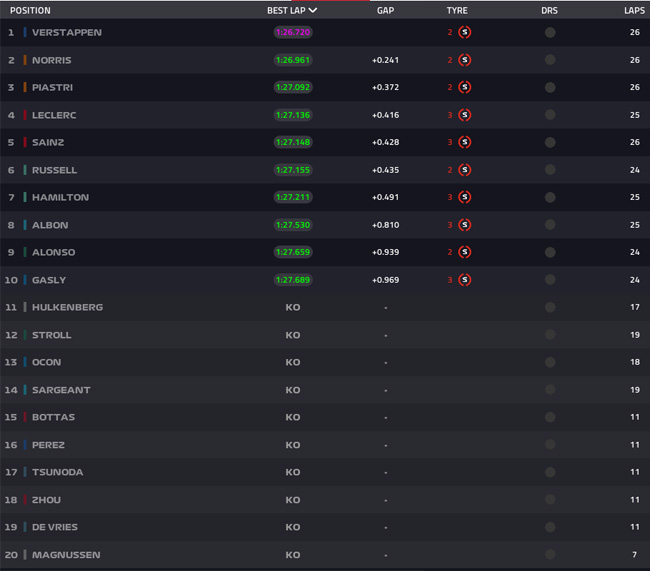650x571 pixels.
Task: Select the Tyre column header
Action: (x=457, y=10)
